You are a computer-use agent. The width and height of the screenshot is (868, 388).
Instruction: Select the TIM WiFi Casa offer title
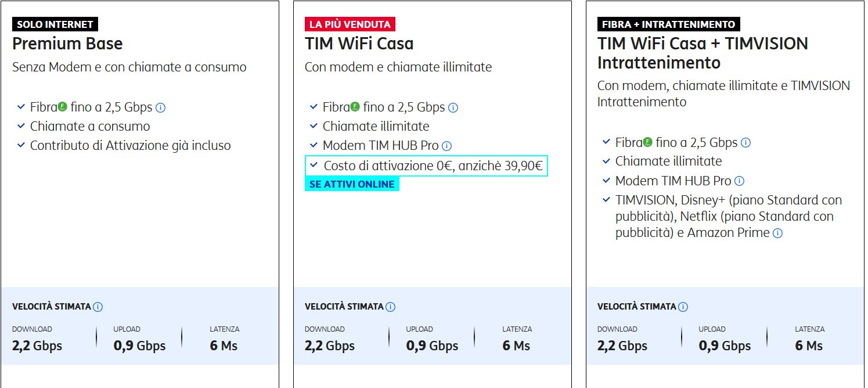tap(359, 44)
